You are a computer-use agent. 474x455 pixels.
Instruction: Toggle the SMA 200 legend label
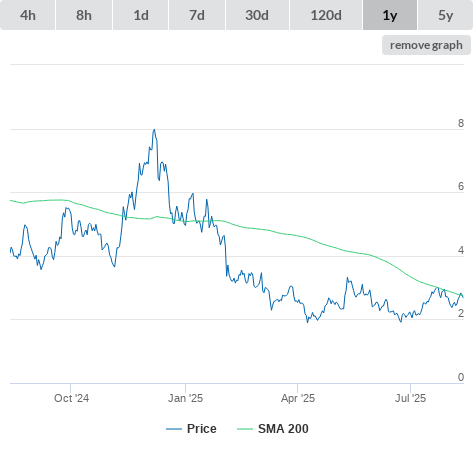click(283, 429)
